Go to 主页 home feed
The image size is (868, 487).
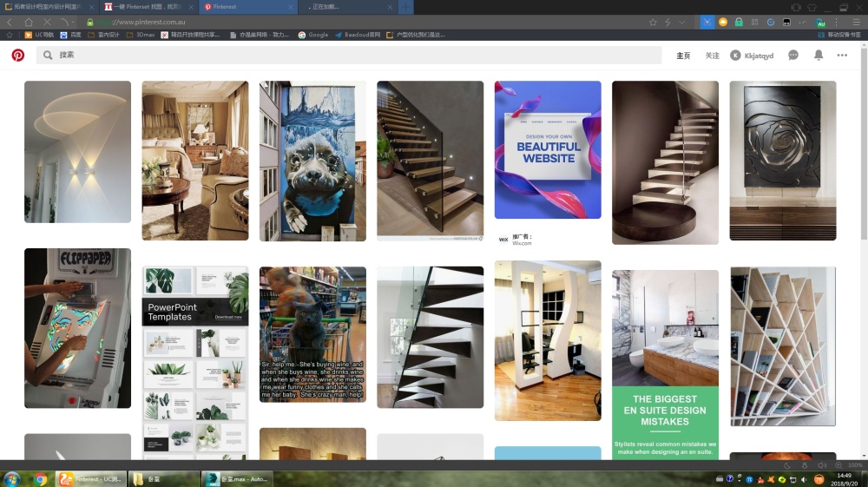click(683, 56)
